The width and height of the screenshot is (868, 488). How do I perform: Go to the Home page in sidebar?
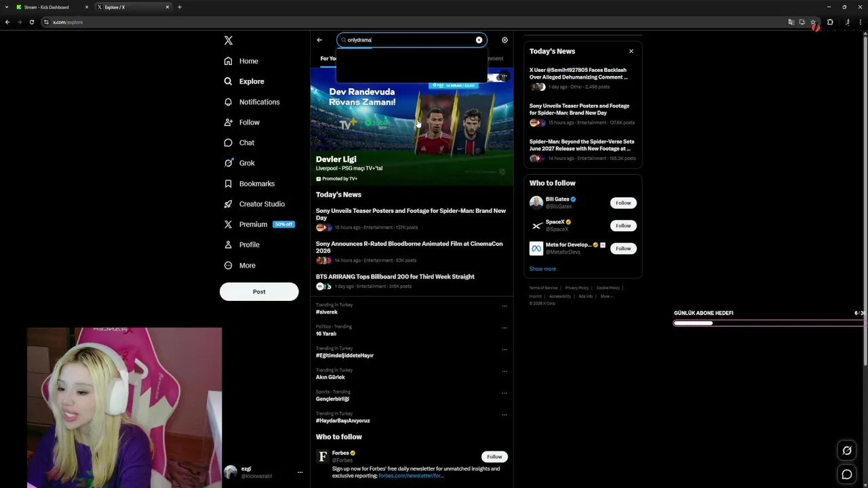click(x=241, y=61)
